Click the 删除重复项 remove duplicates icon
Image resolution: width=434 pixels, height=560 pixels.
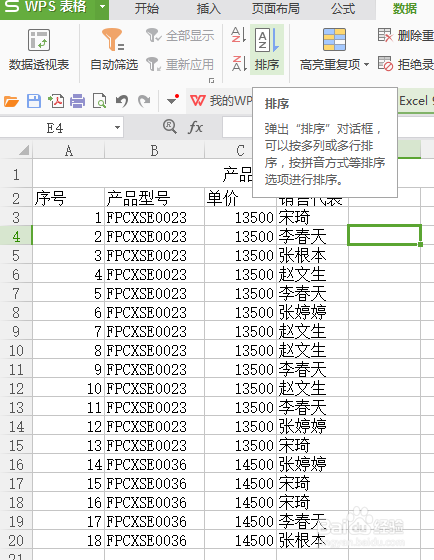tap(385, 35)
